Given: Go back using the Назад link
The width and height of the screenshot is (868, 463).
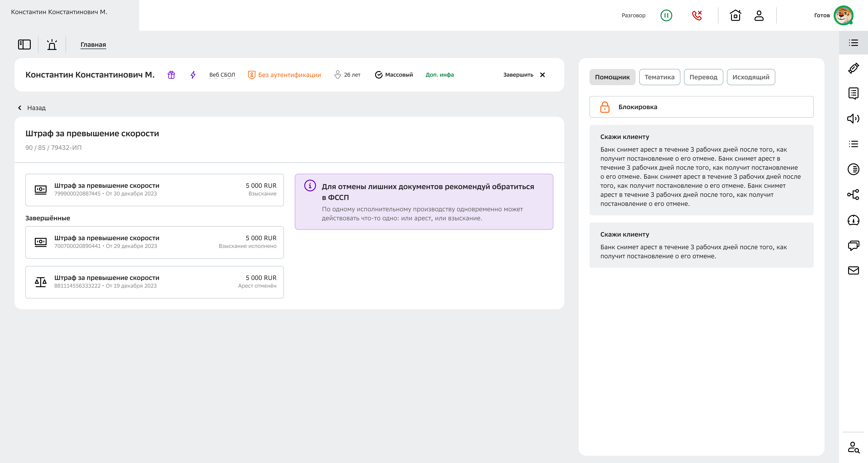Looking at the screenshot, I should [x=32, y=108].
